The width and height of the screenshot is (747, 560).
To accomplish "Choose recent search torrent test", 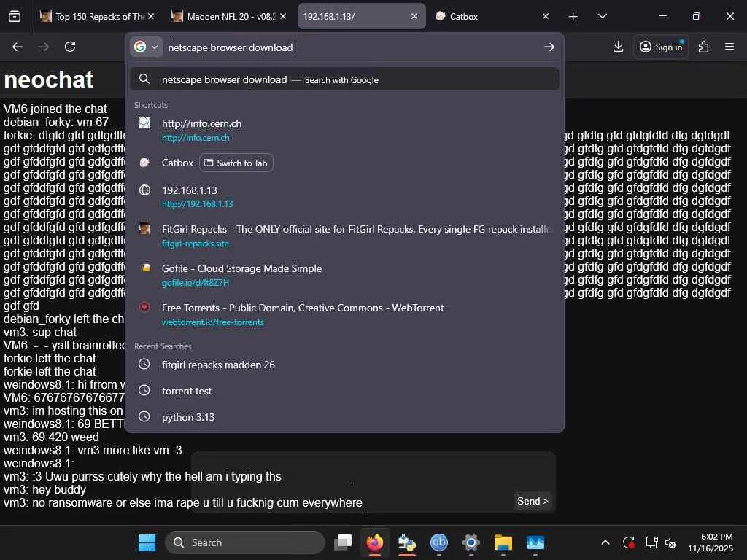I will coord(344,391).
